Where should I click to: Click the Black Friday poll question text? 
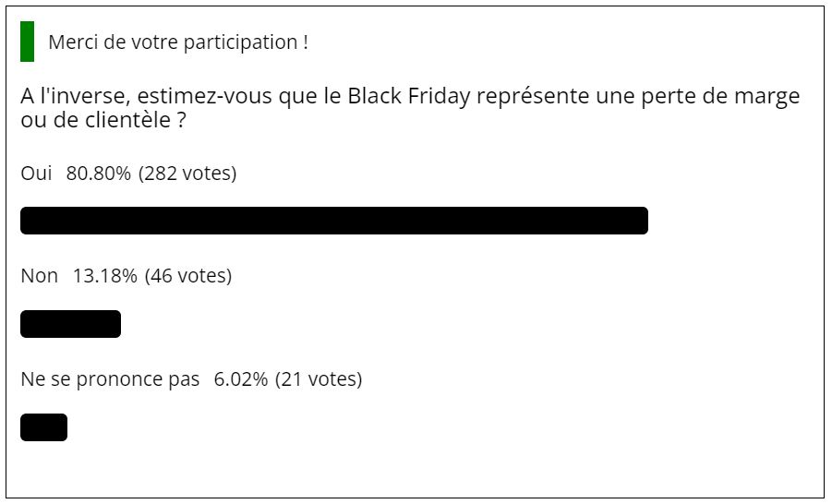pyautogui.click(x=410, y=108)
